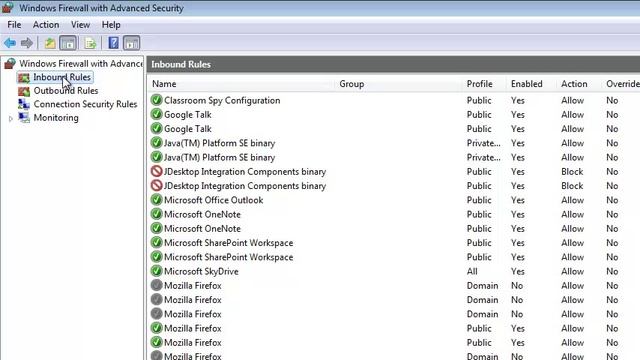This screenshot has width=640, height=360.
Task: Toggle the Show/Hide Console Tree icon
Action: [68, 43]
